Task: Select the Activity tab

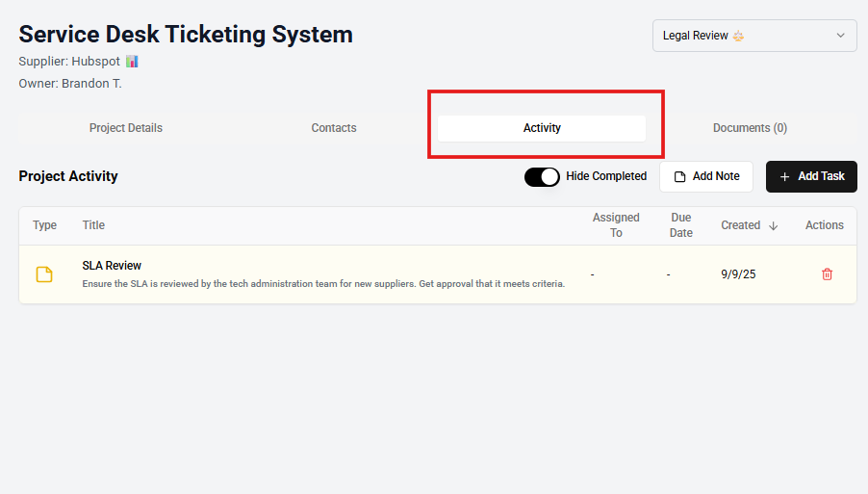Action: pos(542,128)
